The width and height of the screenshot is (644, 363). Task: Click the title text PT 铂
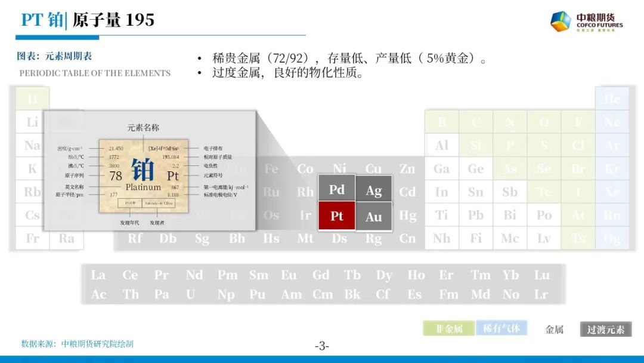42,19
